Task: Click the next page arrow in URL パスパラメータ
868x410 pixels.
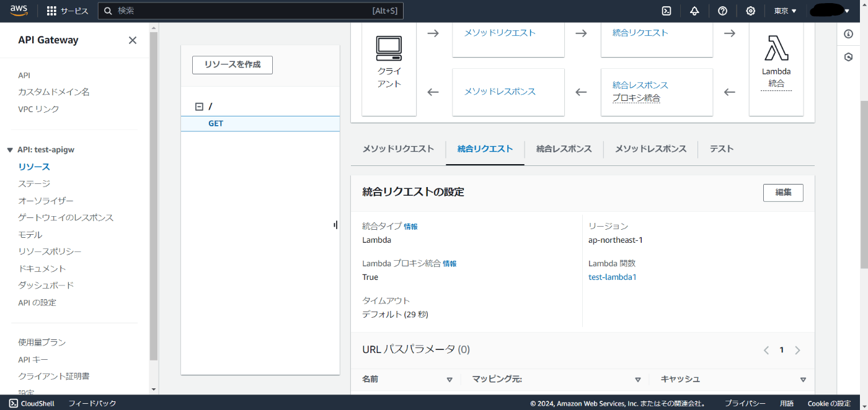Action: coord(797,351)
